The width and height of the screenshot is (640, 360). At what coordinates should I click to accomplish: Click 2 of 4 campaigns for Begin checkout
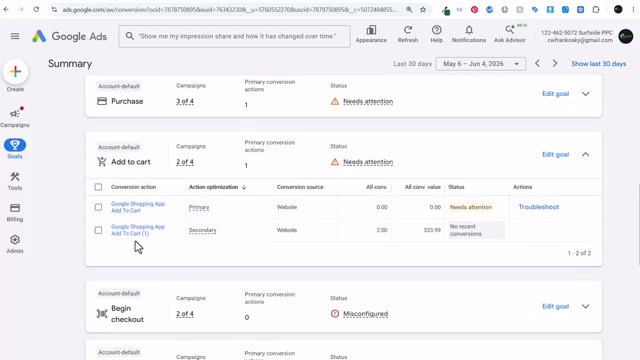tap(185, 314)
